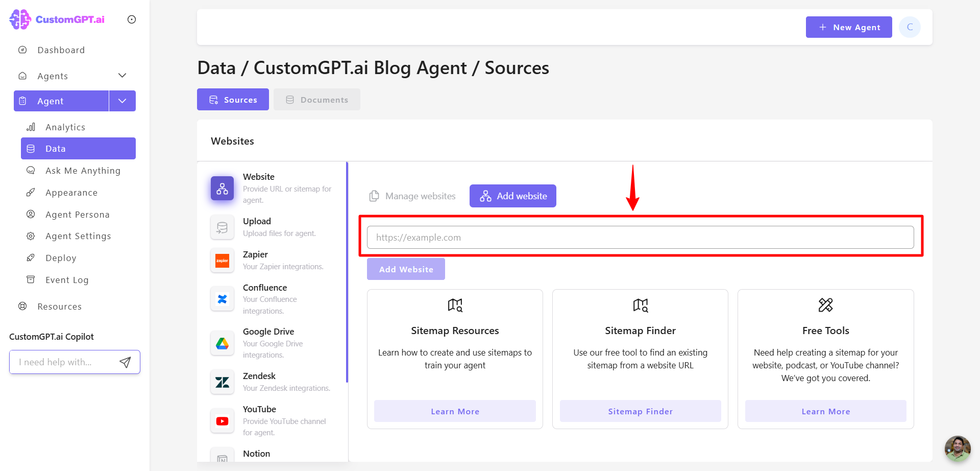Click Learn More under Free Tools

[826, 411]
